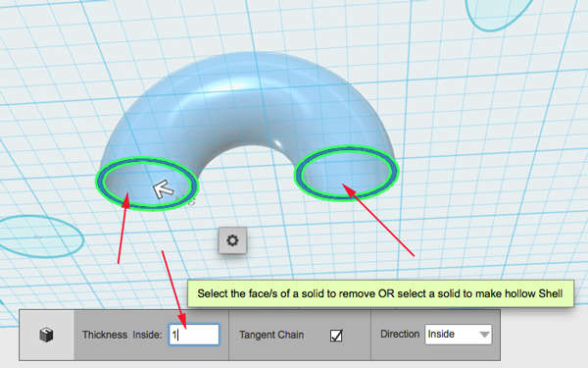This screenshot has height=368, width=588.
Task: Click the empty grid area right of the torus
Action: pos(487,150)
